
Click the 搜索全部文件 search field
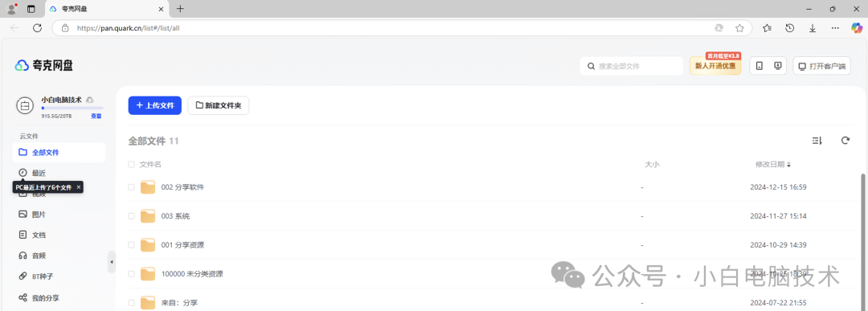pyautogui.click(x=632, y=66)
